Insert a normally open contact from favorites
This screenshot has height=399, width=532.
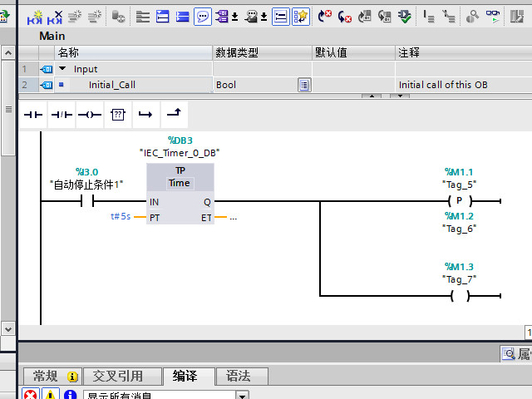click(x=33, y=115)
